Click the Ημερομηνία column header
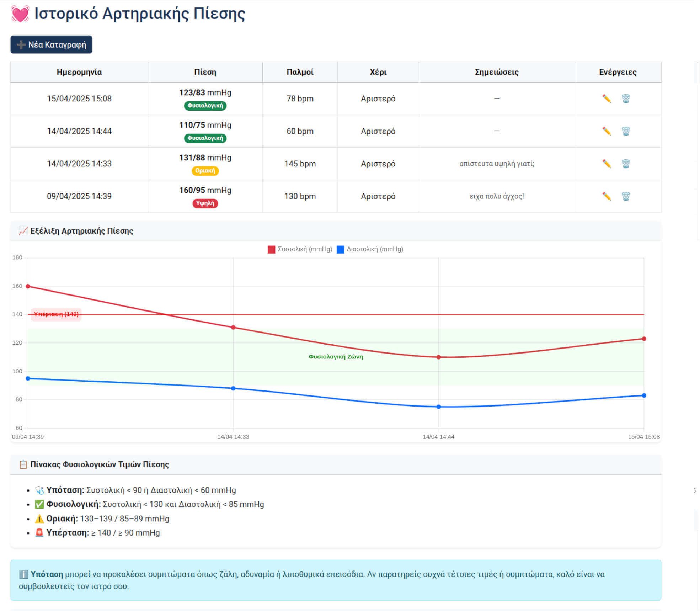The width and height of the screenshot is (700, 611). pos(79,72)
